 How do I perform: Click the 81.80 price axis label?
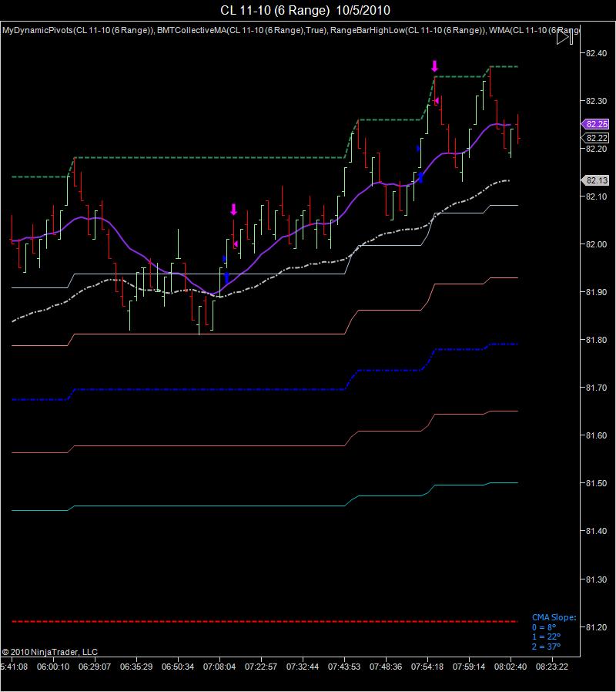pos(597,340)
